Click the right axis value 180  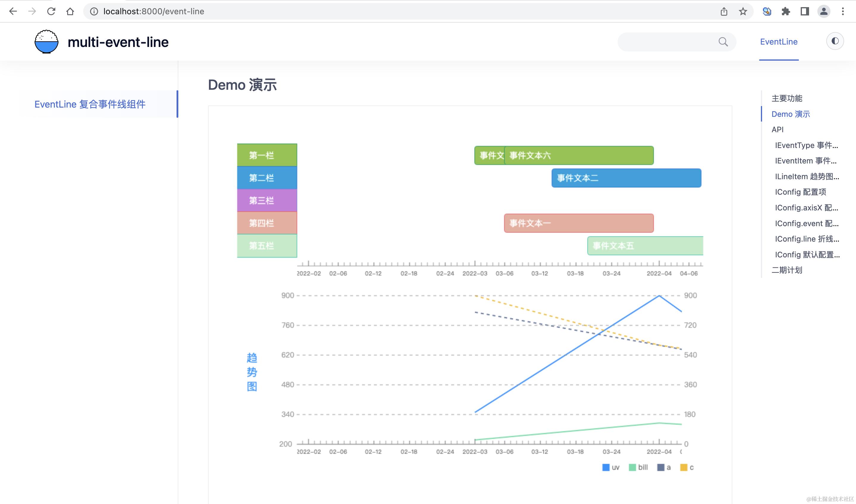pyautogui.click(x=690, y=414)
